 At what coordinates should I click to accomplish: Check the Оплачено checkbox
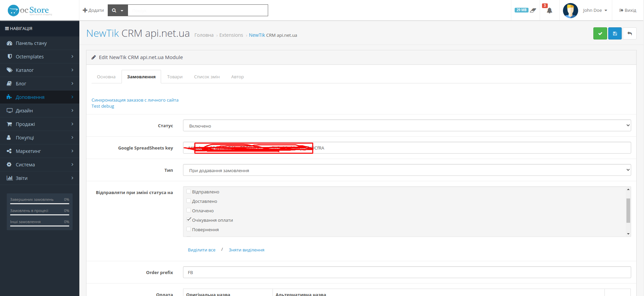[189, 210]
